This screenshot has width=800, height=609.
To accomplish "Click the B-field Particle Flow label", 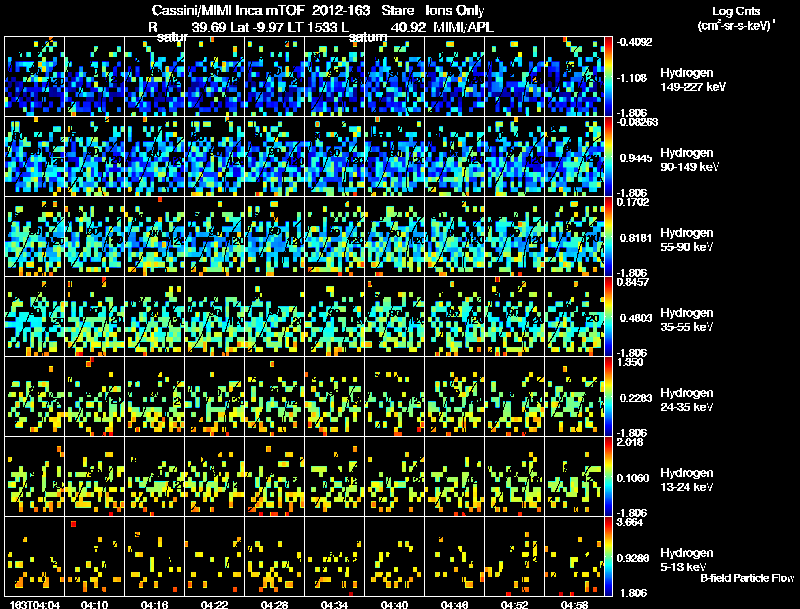I will 747,578.
